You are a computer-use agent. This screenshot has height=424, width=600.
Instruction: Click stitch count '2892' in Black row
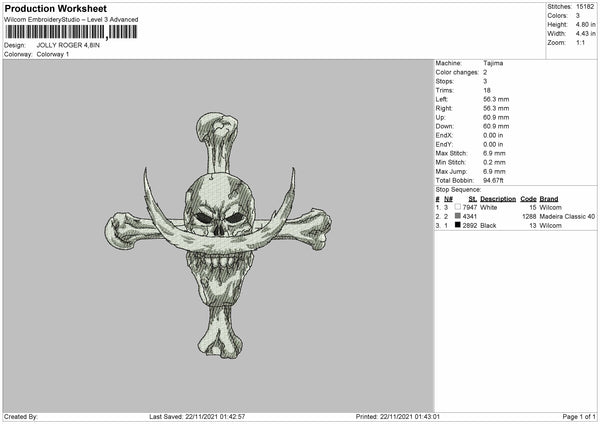(470, 226)
